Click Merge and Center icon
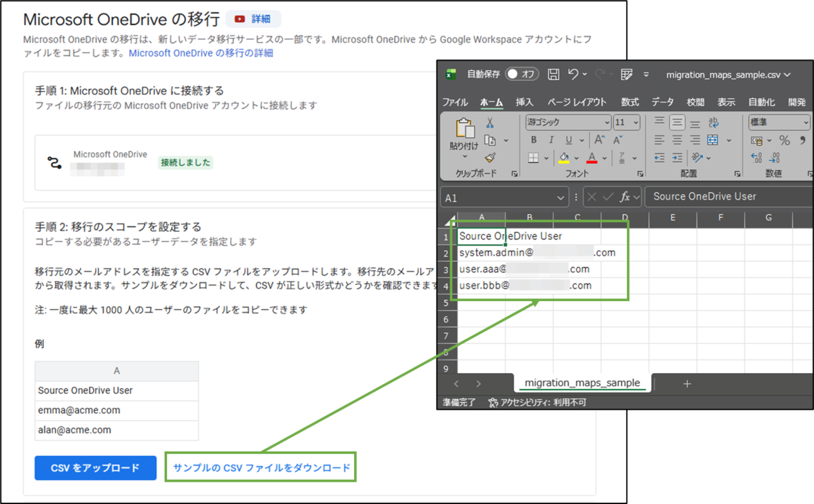 point(713,140)
